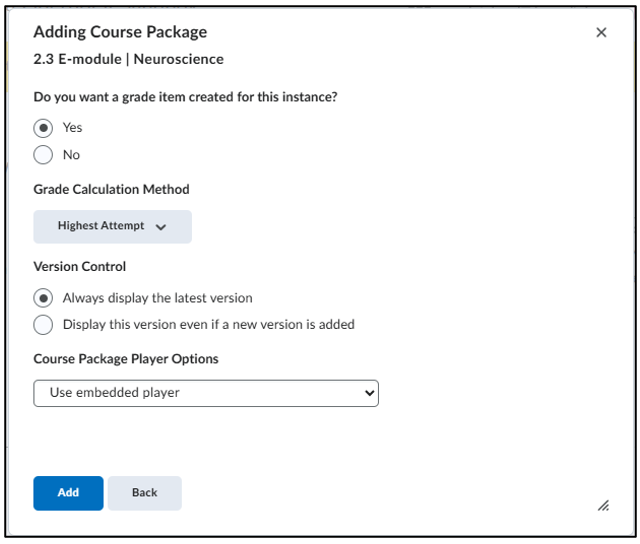This screenshot has height=544, width=640.
Task: Close the Adding Course Package dialog
Action: pos(601,33)
